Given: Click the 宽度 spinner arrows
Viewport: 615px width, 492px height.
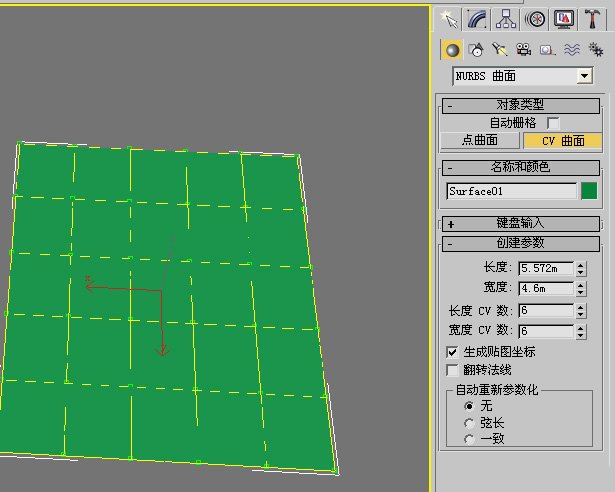Looking at the screenshot, I should coord(581,289).
